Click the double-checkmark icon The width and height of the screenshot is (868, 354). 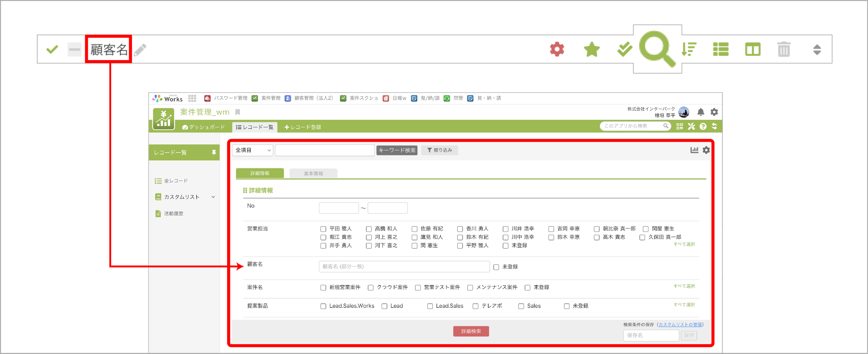click(624, 49)
